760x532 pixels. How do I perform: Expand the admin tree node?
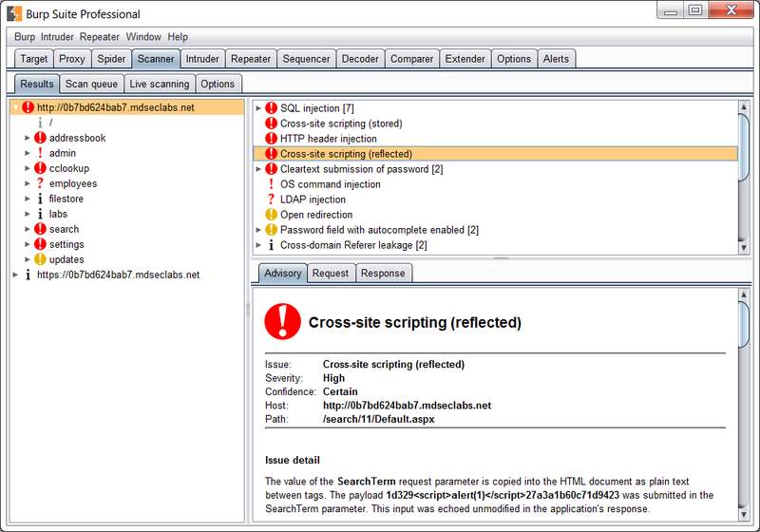(28, 153)
